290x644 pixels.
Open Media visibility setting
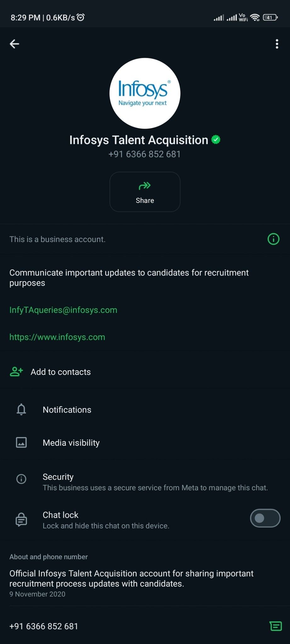pos(71,443)
